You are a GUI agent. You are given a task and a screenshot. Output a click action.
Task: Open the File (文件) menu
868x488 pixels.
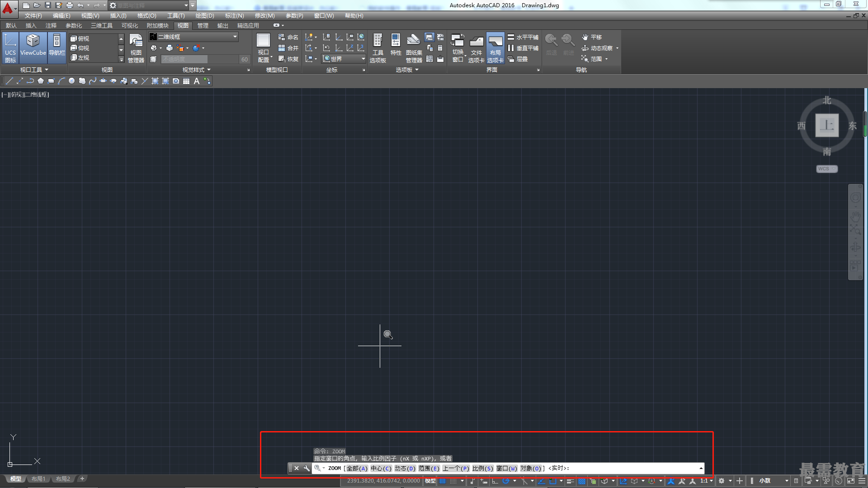point(33,16)
